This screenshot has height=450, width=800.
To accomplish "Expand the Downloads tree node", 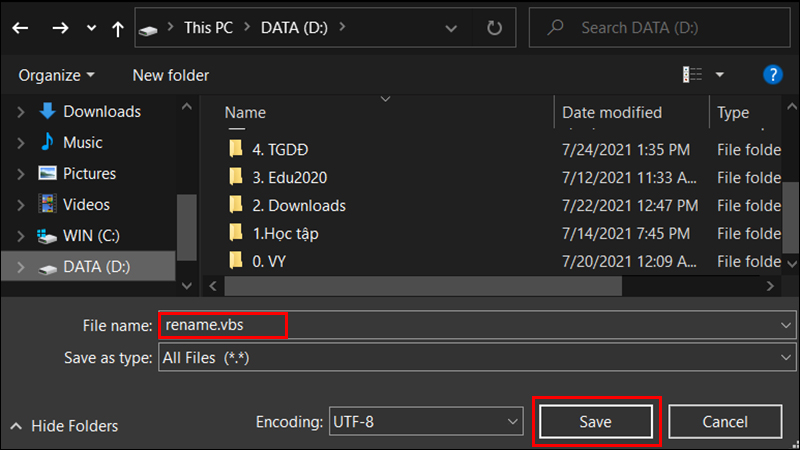I will pos(20,112).
